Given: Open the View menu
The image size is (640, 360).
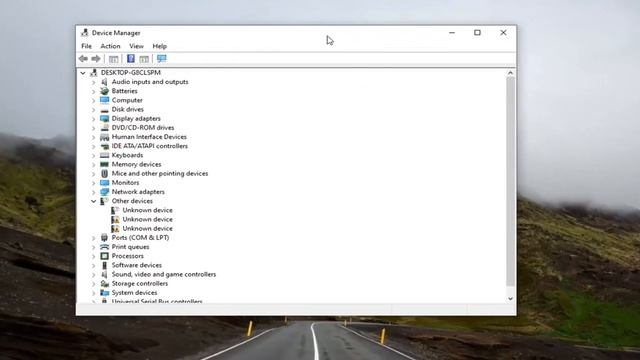Looking at the screenshot, I should [136, 46].
